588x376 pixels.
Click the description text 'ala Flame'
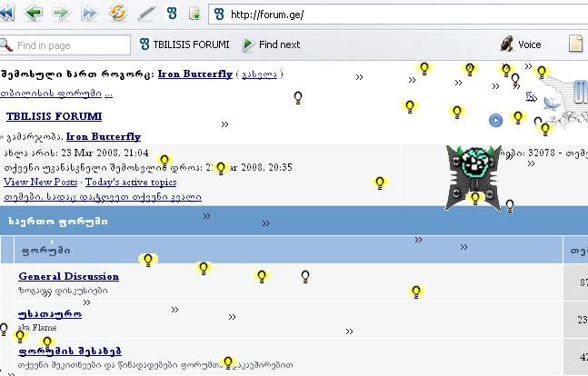click(x=37, y=328)
